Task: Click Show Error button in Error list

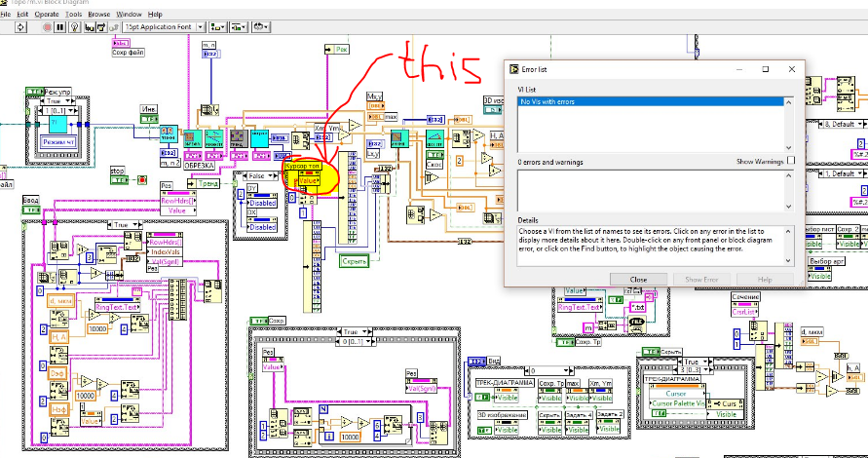Action: pyautogui.click(x=702, y=279)
